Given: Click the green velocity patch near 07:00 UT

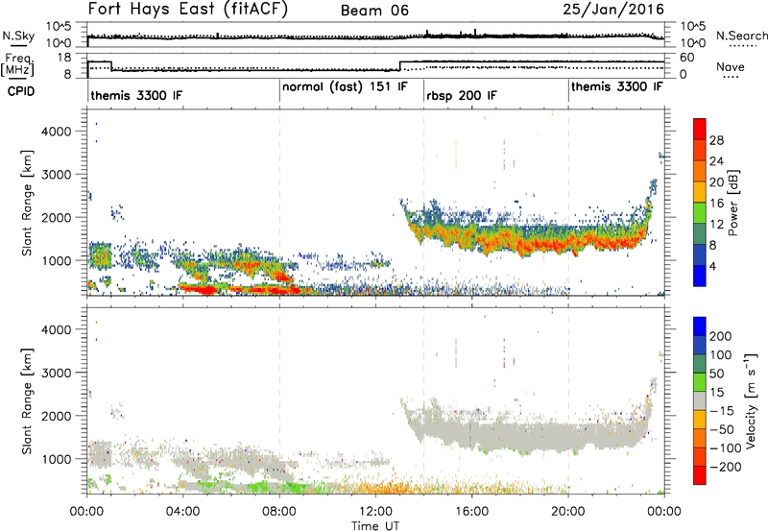Looking at the screenshot, I should [259, 487].
